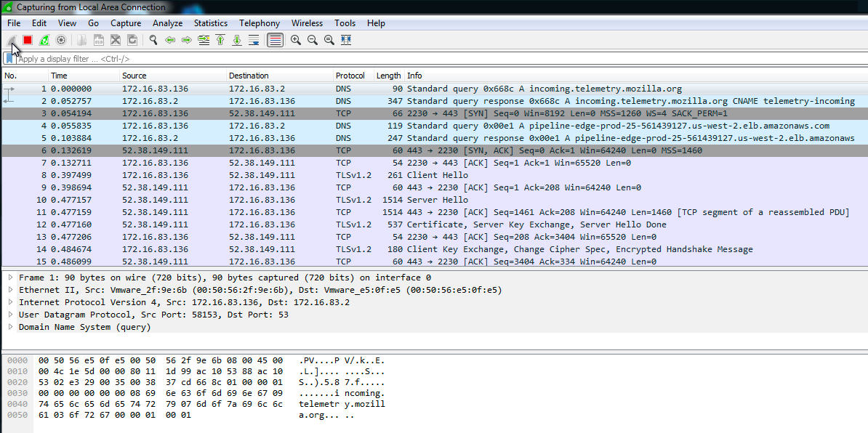
Task: Stop the running packet capture
Action: coord(28,40)
